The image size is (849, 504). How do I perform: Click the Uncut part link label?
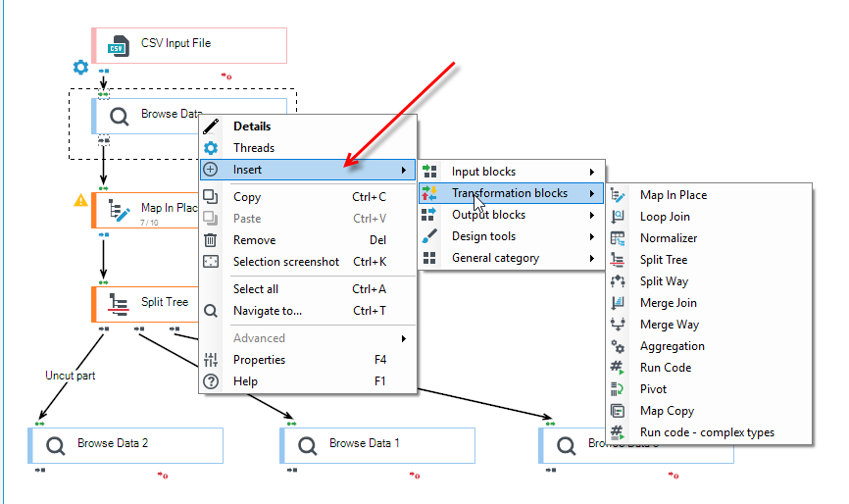coord(70,376)
